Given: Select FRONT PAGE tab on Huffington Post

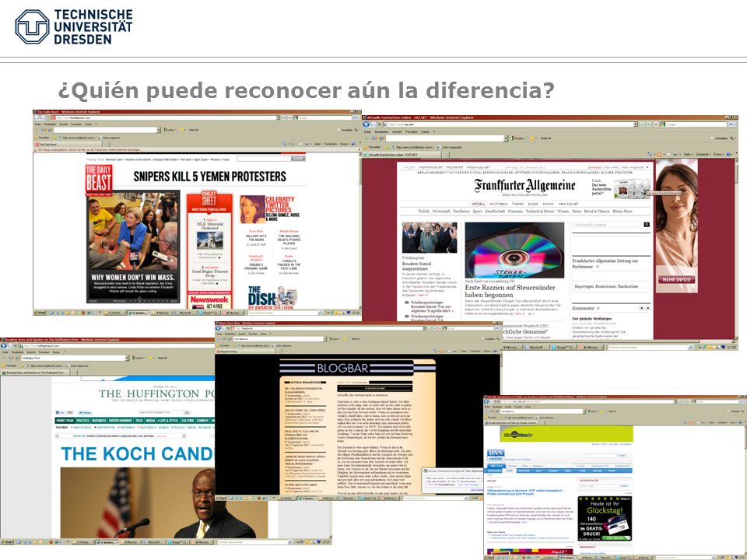Looking at the screenshot, I should 65,421.
